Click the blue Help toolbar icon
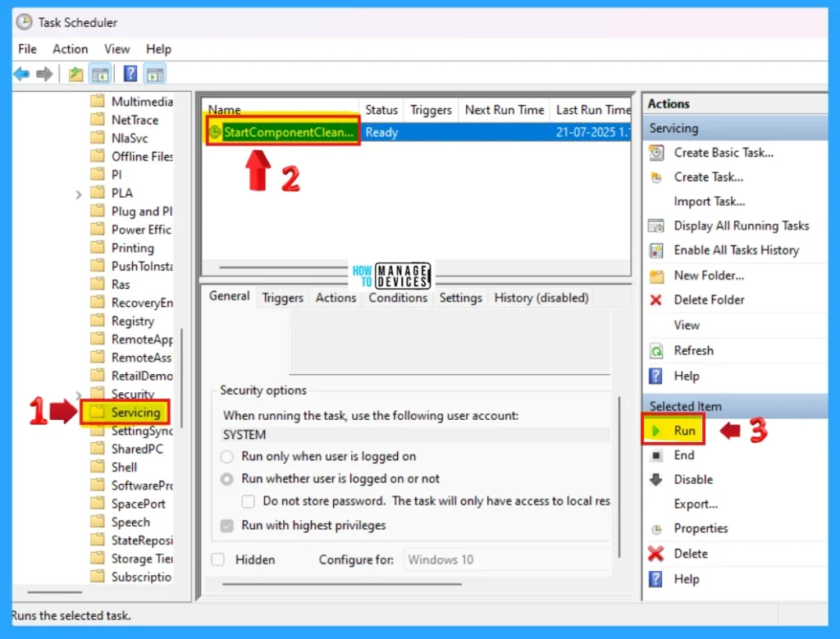 [x=130, y=73]
